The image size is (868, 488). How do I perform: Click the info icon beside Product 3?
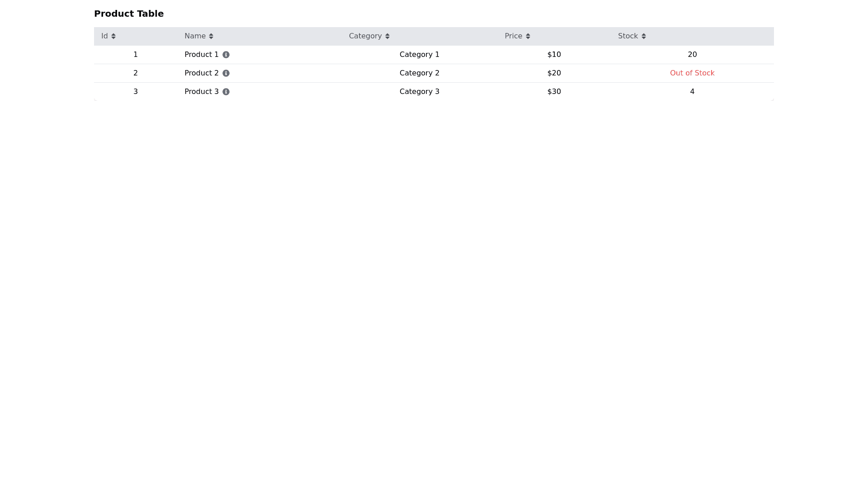[x=226, y=92]
